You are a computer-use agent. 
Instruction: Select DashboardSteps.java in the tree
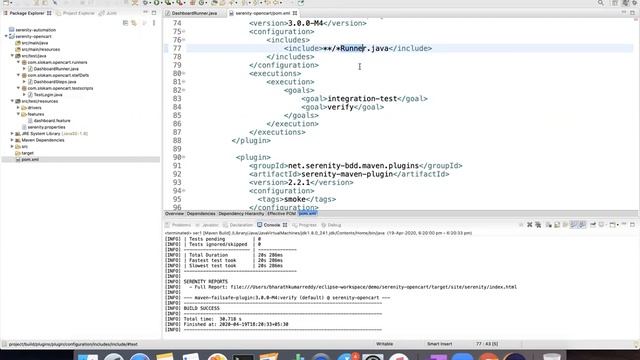click(x=55, y=82)
